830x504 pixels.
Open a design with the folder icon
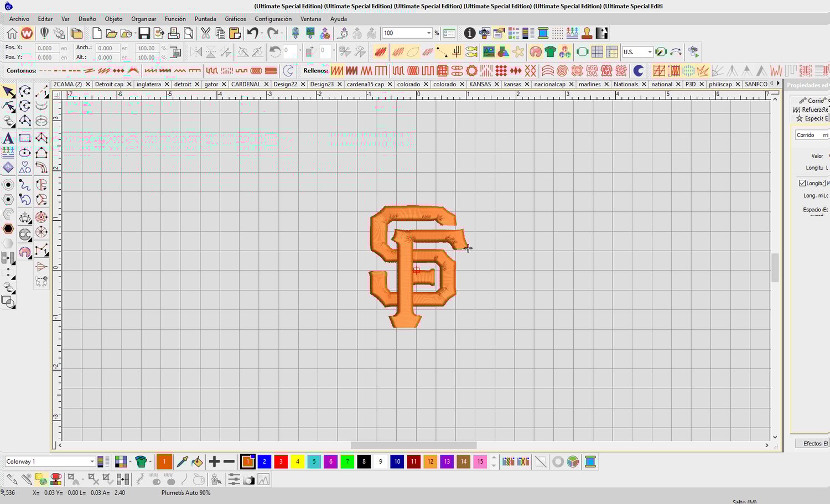click(x=111, y=33)
